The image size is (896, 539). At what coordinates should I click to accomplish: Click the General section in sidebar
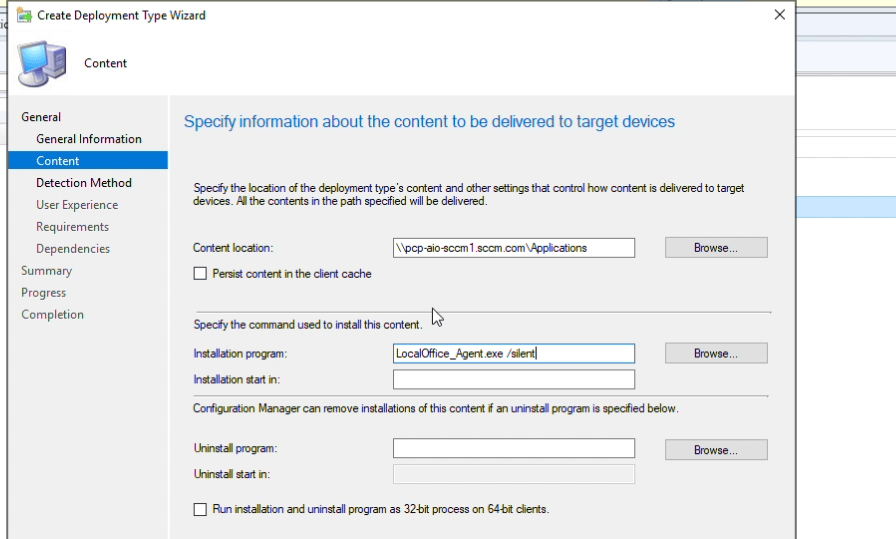(x=41, y=117)
